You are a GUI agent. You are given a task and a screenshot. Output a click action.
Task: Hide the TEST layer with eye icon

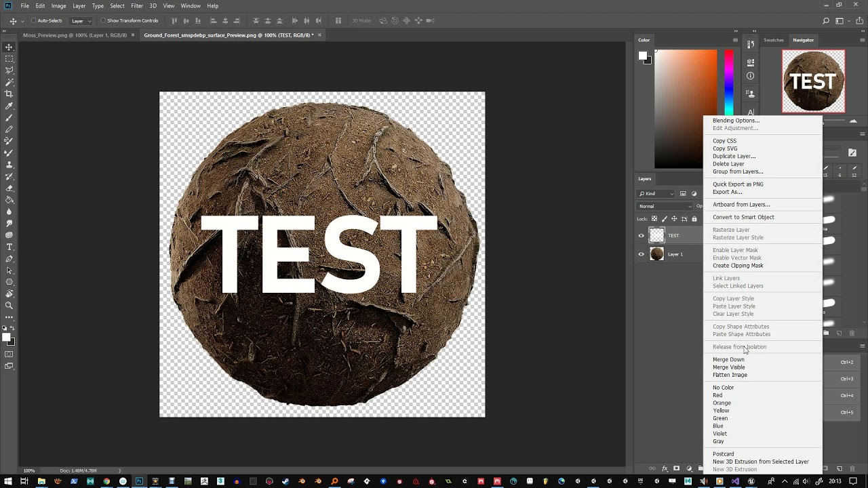coord(641,235)
